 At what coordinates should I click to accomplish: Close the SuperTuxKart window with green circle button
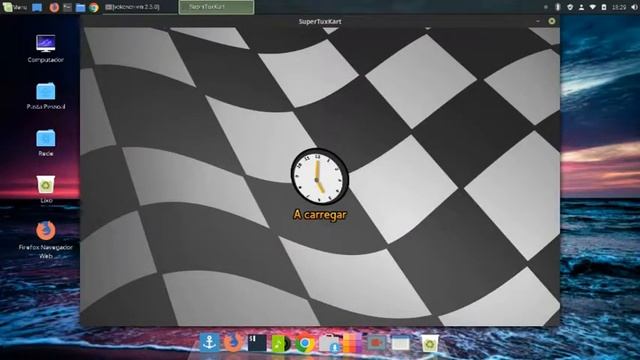[x=552, y=21]
